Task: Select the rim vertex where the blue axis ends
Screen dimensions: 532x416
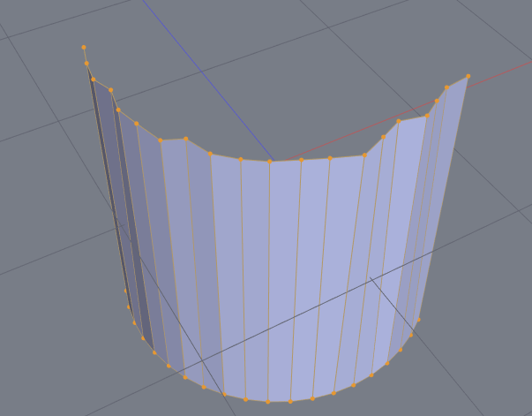Action: pos(270,162)
